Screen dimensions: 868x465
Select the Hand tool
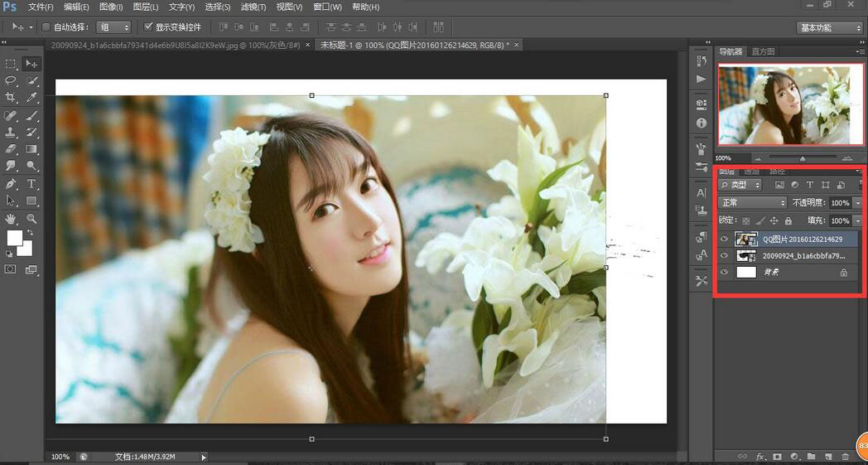(11, 218)
